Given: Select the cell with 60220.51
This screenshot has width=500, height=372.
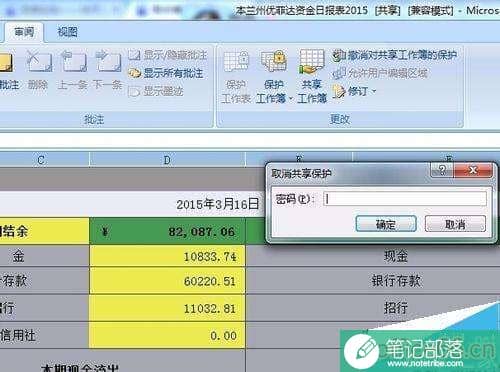Looking at the screenshot, I should 167,281.
